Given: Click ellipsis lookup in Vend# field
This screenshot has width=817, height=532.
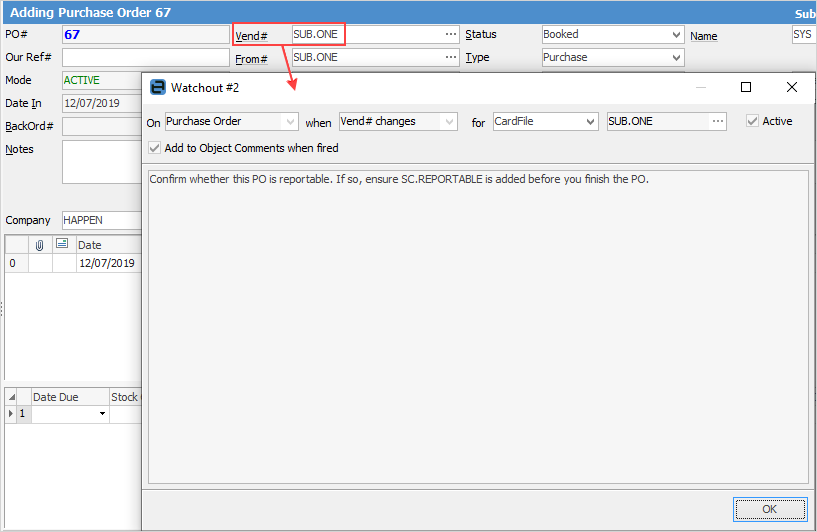Looking at the screenshot, I should (x=451, y=34).
